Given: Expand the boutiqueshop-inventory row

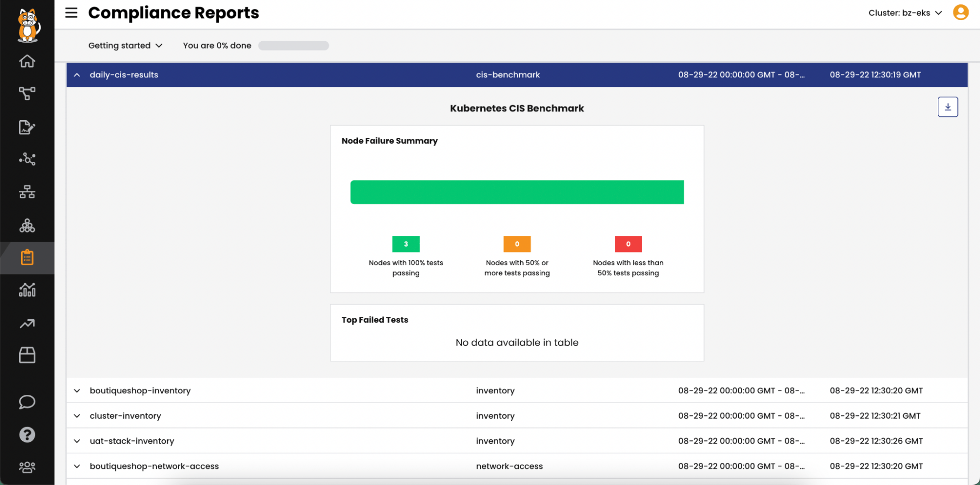Looking at the screenshot, I should tap(77, 391).
